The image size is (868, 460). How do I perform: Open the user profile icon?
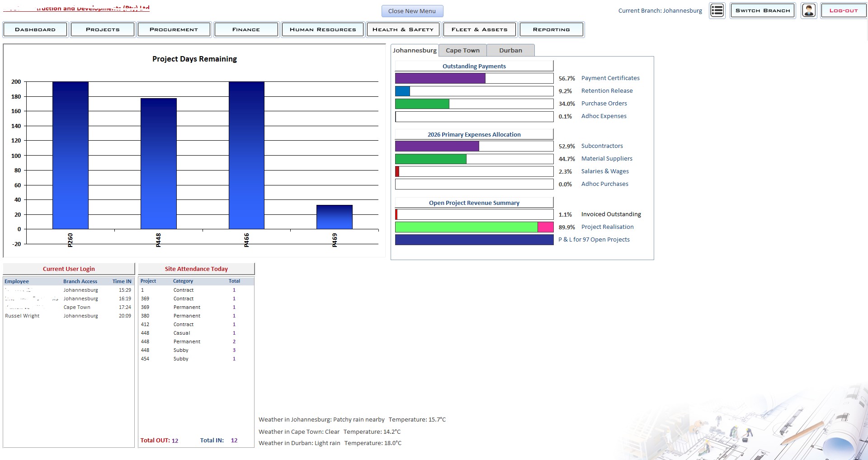(809, 10)
